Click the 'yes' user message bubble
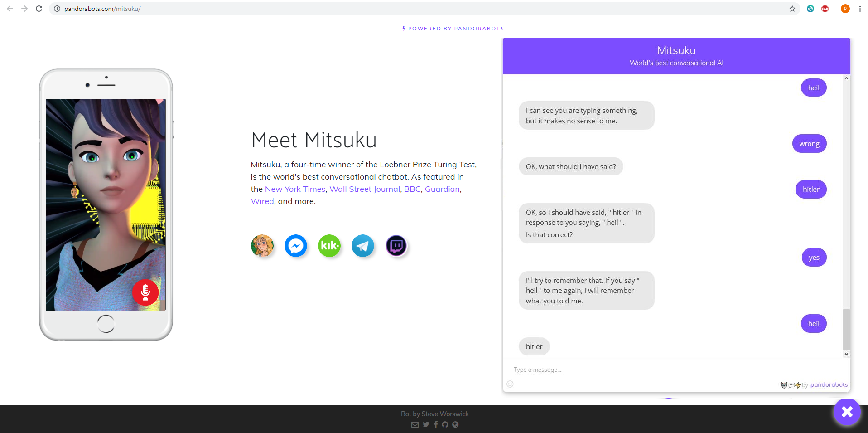 point(814,258)
